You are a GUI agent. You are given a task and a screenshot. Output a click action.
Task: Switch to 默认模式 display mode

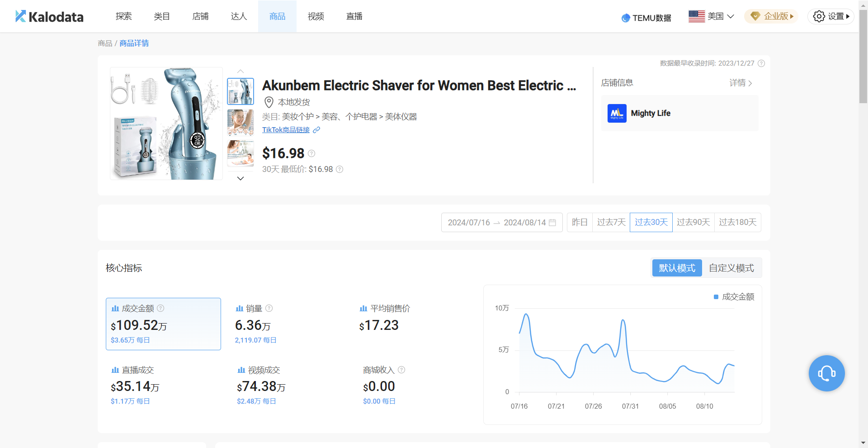point(677,268)
